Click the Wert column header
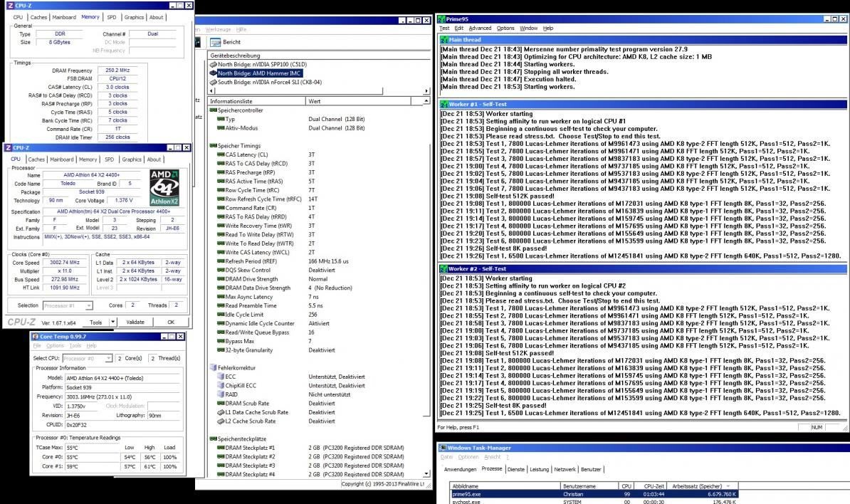The image size is (850, 504). 359,101
